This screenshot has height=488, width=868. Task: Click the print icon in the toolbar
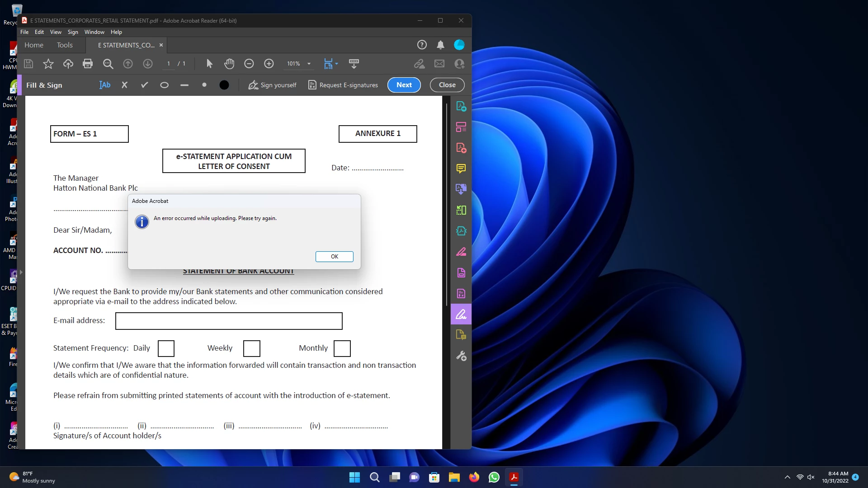88,64
